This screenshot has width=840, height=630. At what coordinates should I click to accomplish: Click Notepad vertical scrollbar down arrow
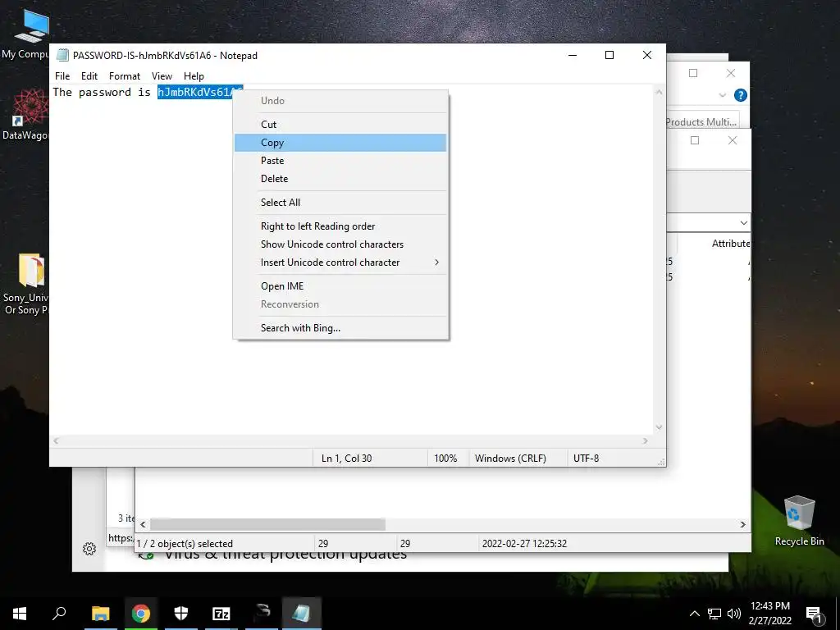659,427
